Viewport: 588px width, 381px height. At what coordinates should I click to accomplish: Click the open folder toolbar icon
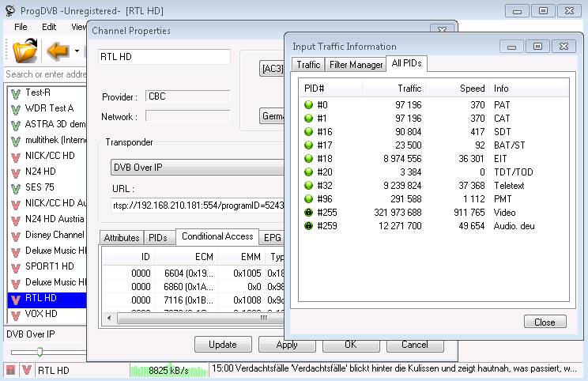(25, 52)
